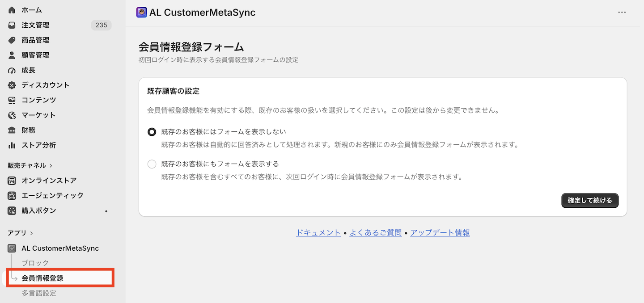
Task: Expand the 販売チャネル section chevron
Action: [51, 165]
